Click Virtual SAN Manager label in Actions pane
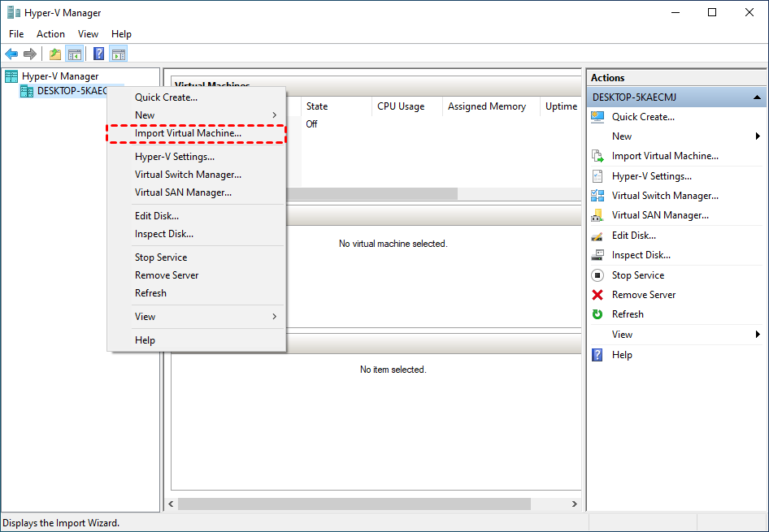The image size is (769, 532). (660, 215)
